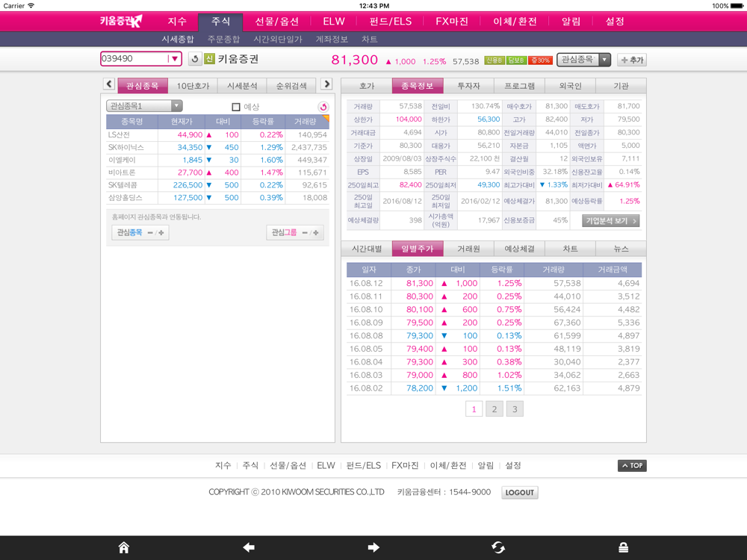Screen dimensions: 747x560
Task: Open the 선물/옵션 main menu
Action: (x=277, y=22)
